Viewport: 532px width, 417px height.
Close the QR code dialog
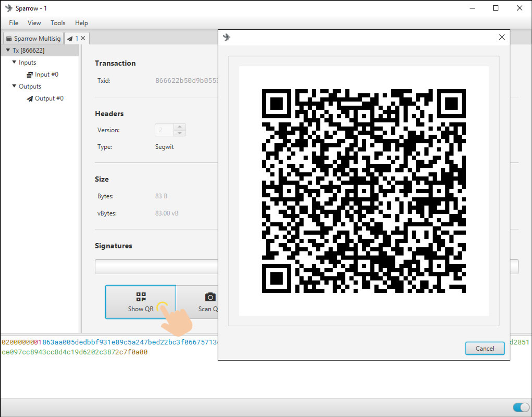click(502, 37)
